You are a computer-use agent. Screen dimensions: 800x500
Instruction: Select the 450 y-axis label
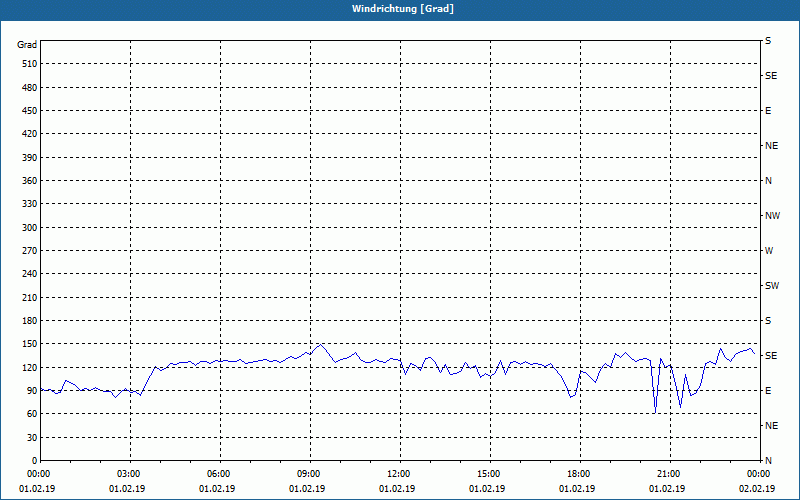30,111
